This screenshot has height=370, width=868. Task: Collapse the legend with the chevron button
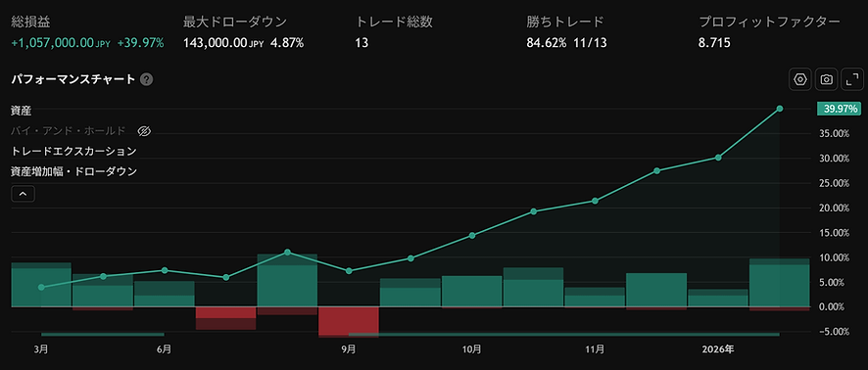click(24, 194)
